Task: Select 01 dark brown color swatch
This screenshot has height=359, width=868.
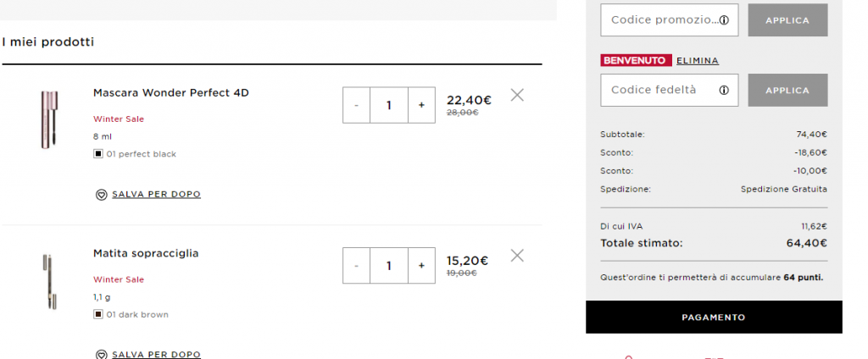Action: pos(98,315)
